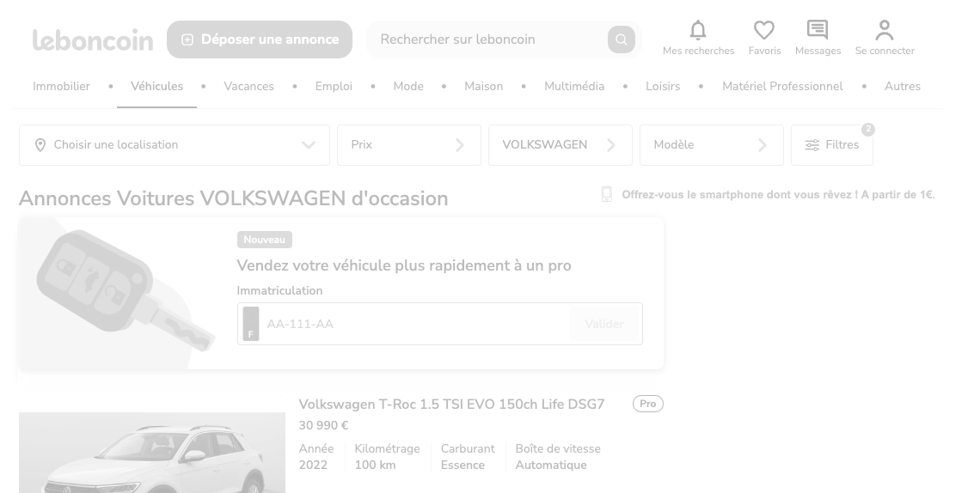Click the location pin icon

(x=40, y=145)
